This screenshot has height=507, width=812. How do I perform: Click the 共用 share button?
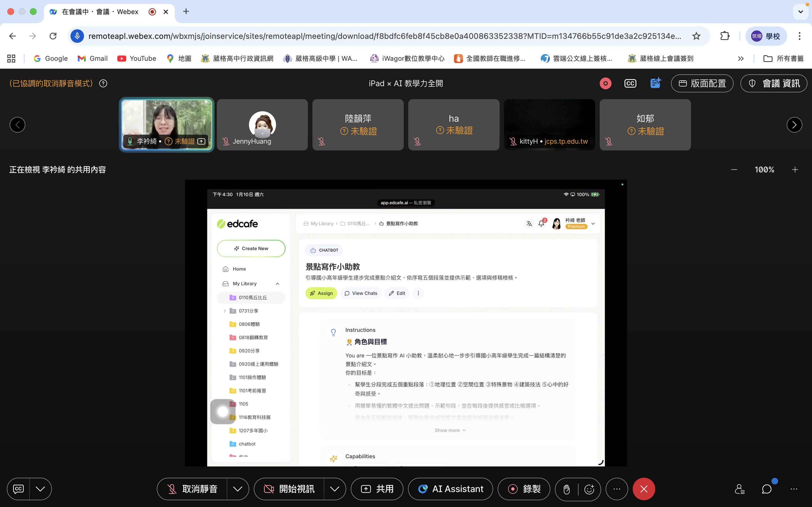(x=377, y=489)
